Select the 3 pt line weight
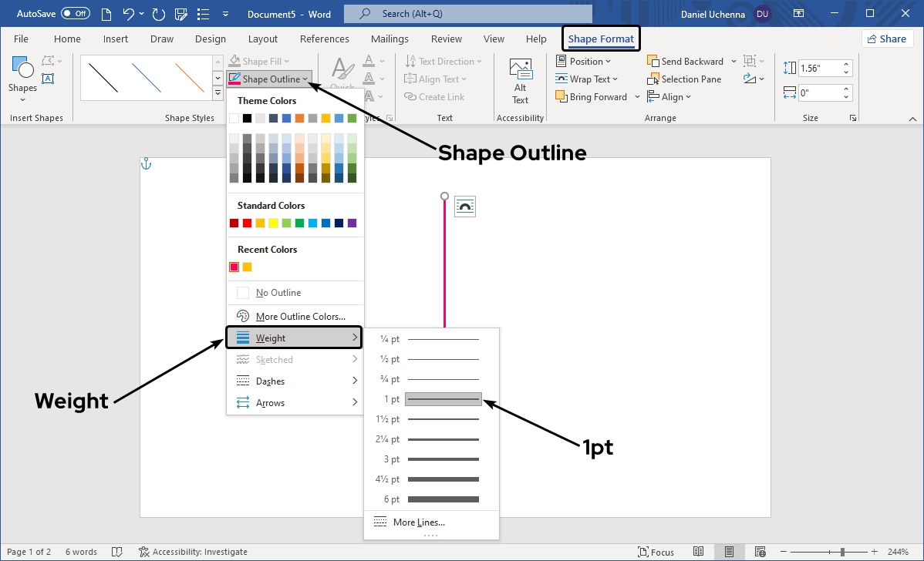Image resolution: width=924 pixels, height=561 pixels. tap(443, 459)
